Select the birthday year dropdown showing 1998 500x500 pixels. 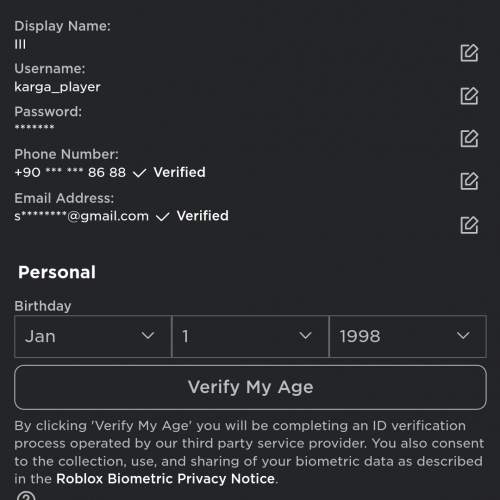pos(408,336)
